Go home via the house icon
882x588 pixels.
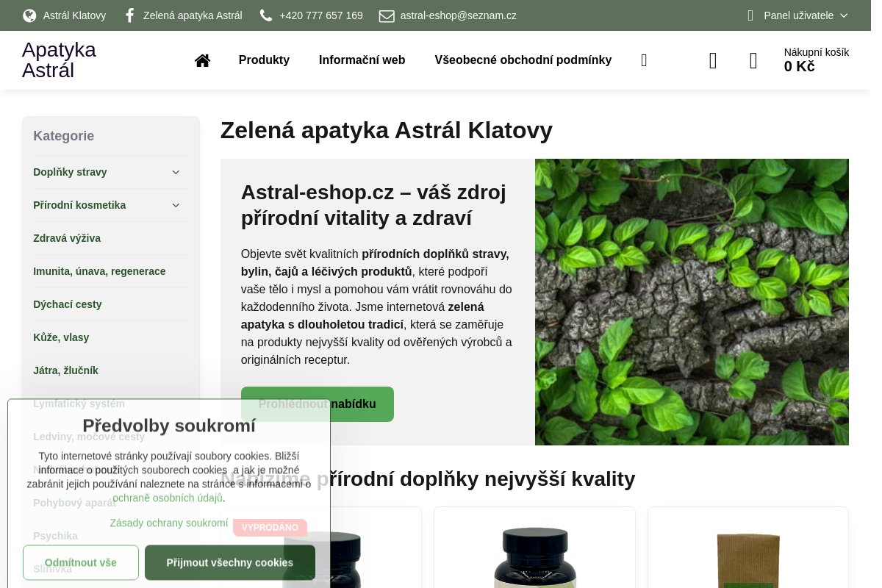tap(202, 60)
